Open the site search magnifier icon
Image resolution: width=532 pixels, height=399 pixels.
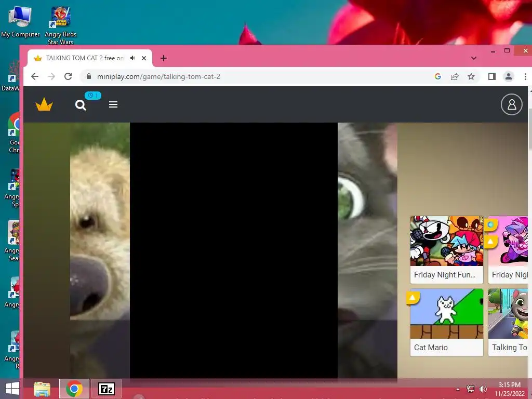coord(81,105)
